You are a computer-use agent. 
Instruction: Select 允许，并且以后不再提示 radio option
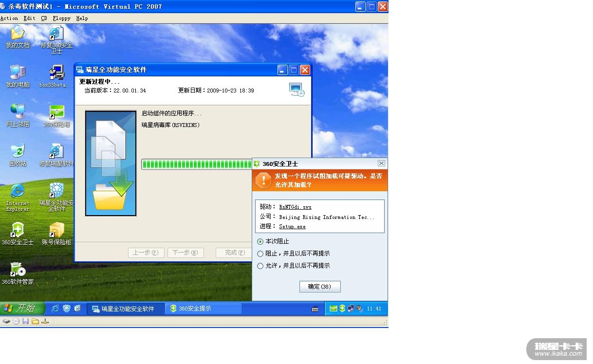point(294,266)
